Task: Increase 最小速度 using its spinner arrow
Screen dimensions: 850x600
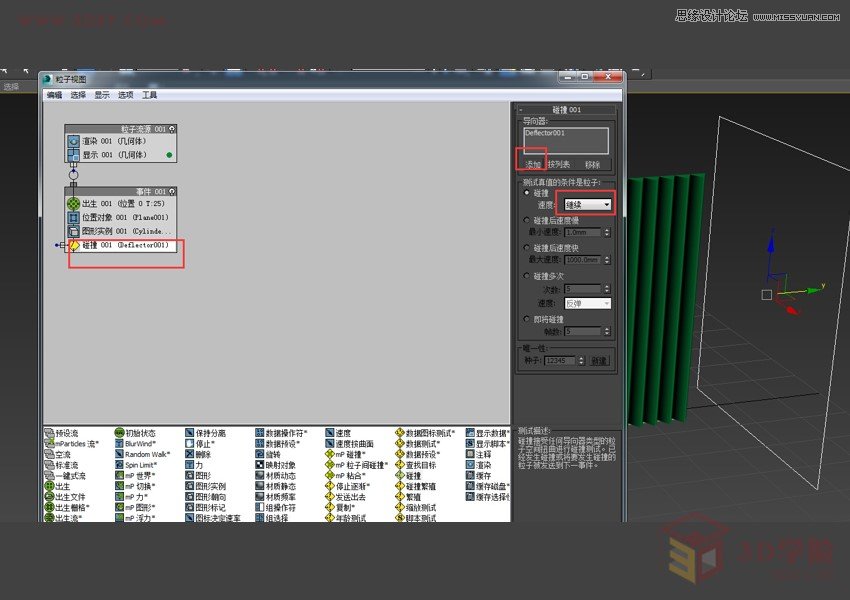Action: (x=608, y=229)
